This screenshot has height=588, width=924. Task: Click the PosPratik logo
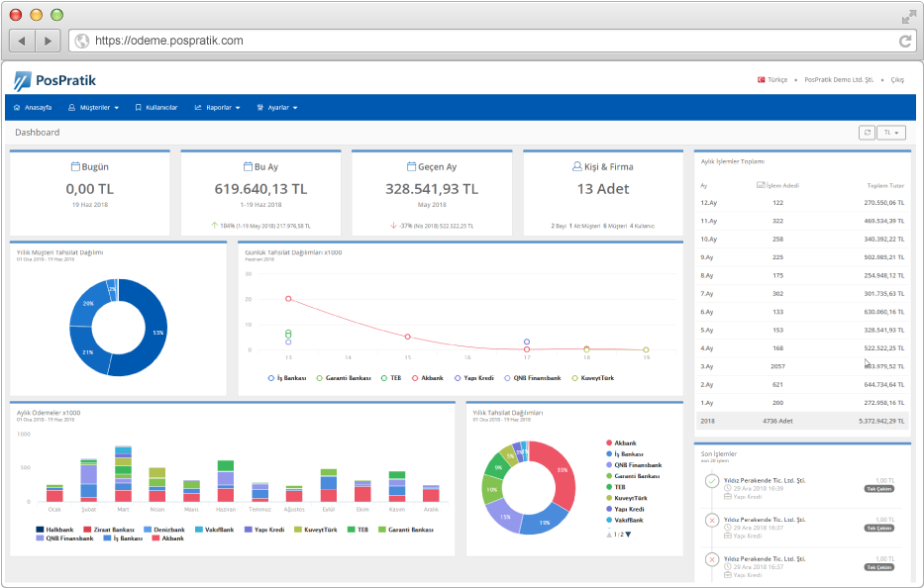54,81
